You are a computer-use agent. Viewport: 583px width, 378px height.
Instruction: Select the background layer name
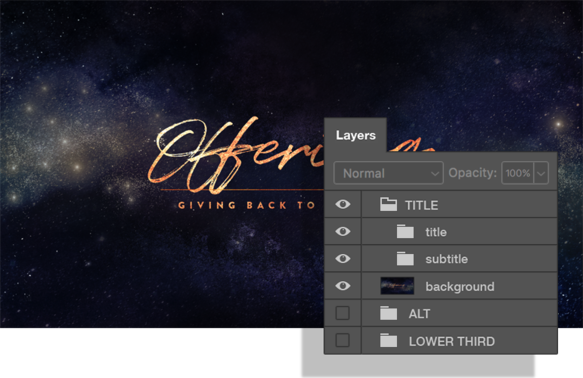pyautogui.click(x=460, y=287)
